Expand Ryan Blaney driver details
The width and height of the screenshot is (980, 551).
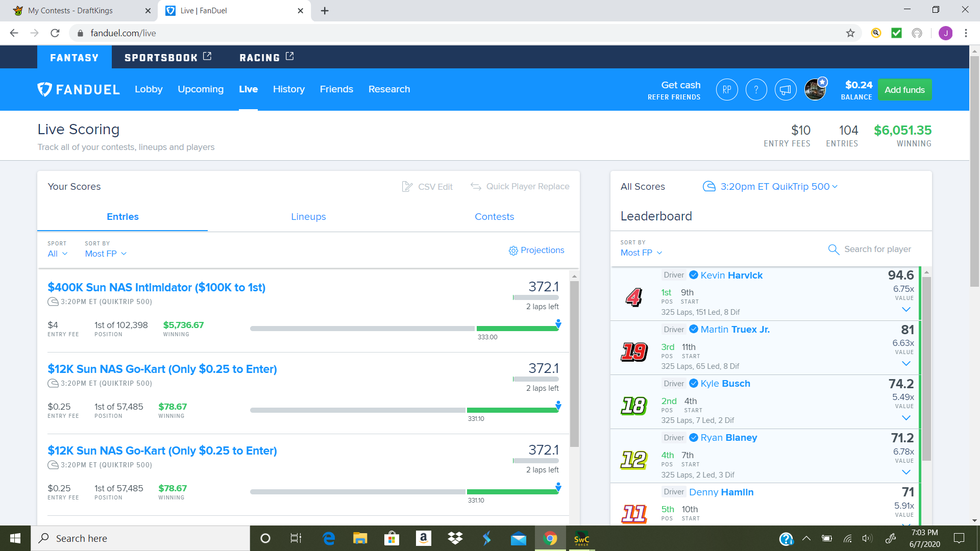click(906, 471)
